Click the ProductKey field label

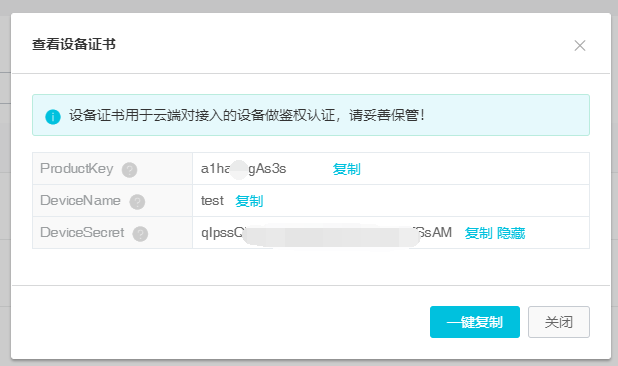click(x=76, y=169)
